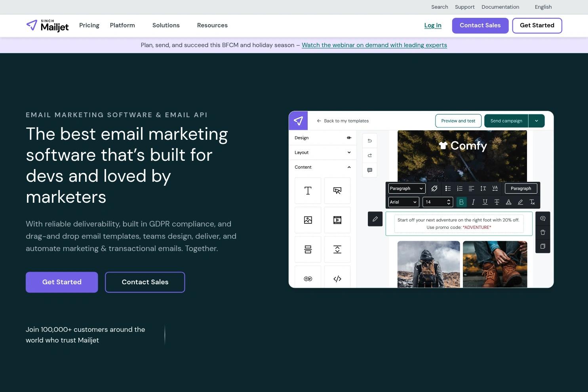
Task: Select the Text content block
Action: tap(308, 190)
